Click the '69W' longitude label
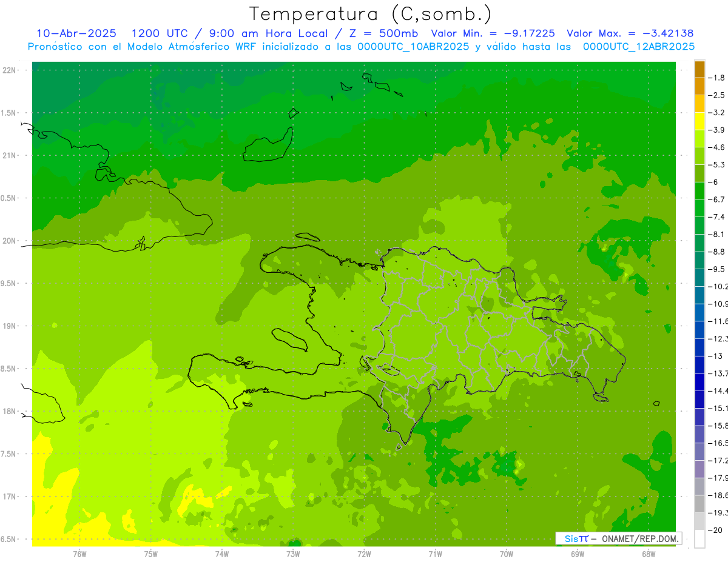The width and height of the screenshot is (728, 562). tap(578, 554)
